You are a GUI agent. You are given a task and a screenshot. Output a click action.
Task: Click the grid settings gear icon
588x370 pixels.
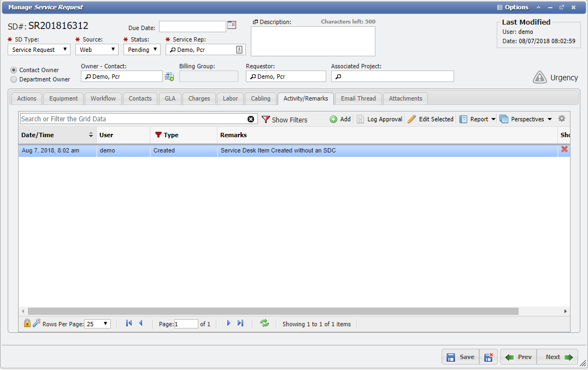(561, 119)
